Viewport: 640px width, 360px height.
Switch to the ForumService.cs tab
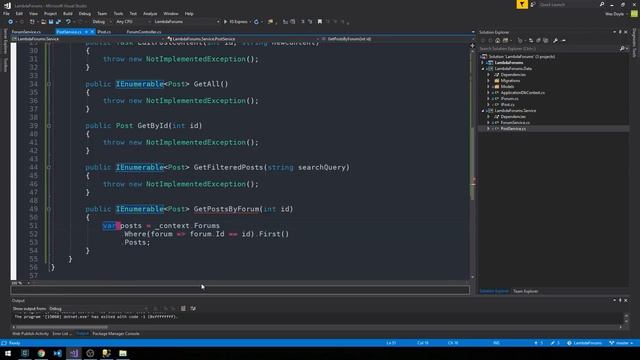click(x=26, y=31)
